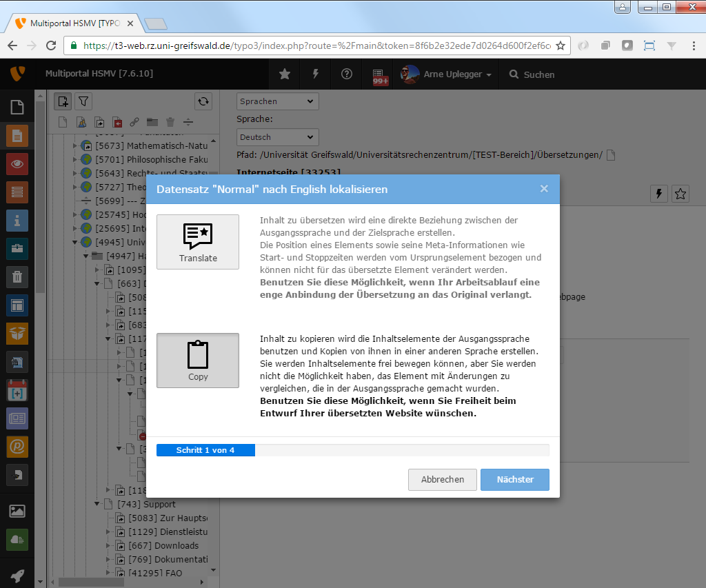
Task: Collapse the [743] Support tree node
Action: click(x=97, y=504)
